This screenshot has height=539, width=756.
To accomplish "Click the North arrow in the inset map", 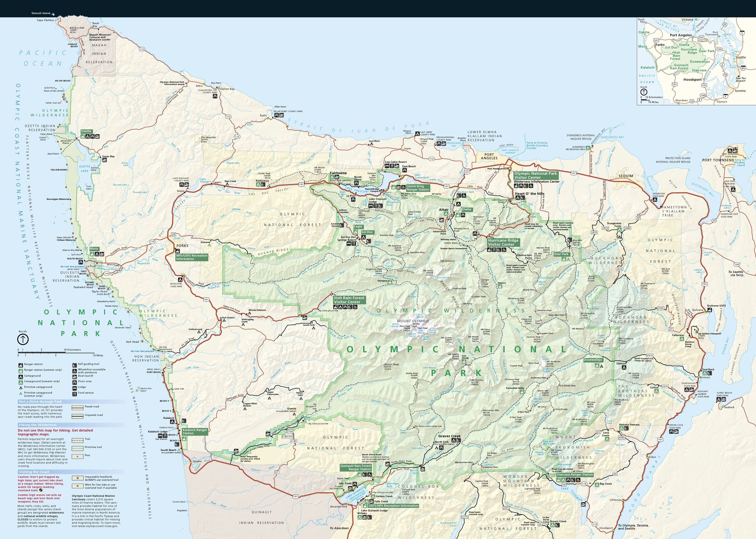I will (644, 92).
